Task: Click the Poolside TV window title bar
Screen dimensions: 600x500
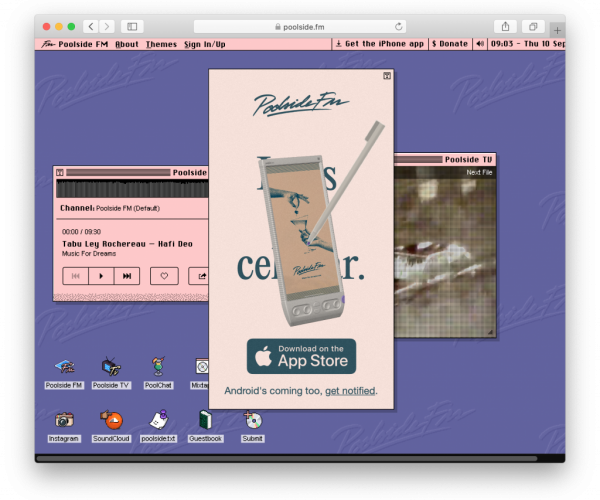Action: click(x=445, y=160)
